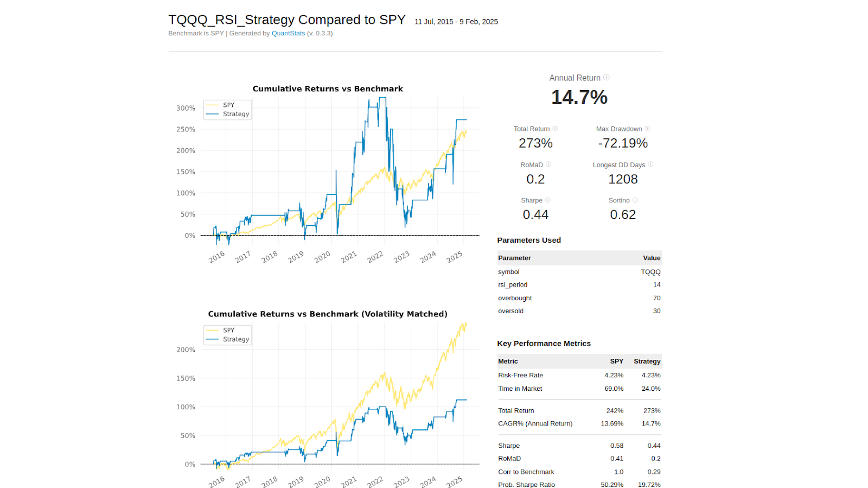Click the info icon beside Longest DD Days
The height and width of the screenshot is (488, 868).
click(650, 164)
